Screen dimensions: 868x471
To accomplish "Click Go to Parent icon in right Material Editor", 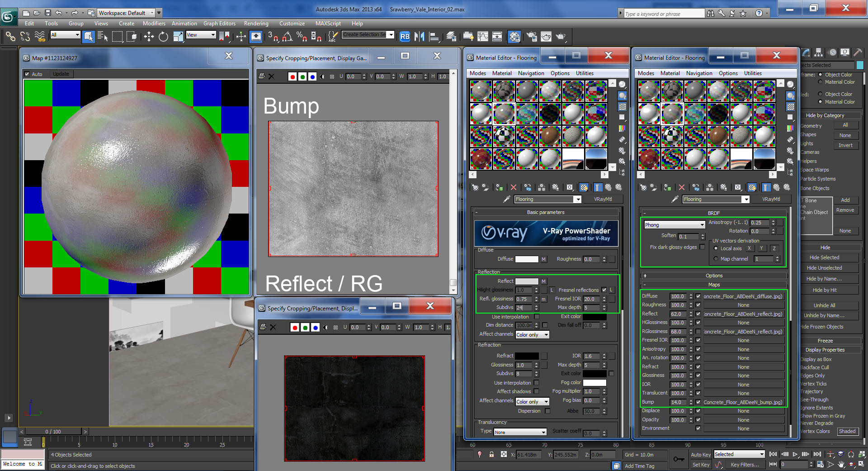I will coord(776,187).
